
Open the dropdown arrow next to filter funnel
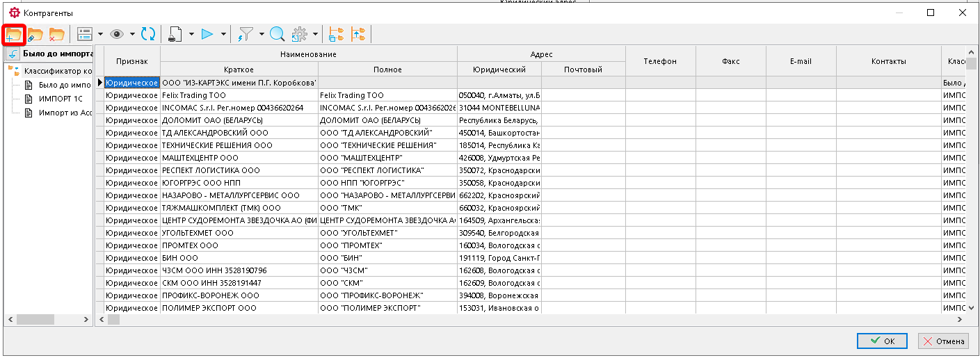(x=262, y=34)
